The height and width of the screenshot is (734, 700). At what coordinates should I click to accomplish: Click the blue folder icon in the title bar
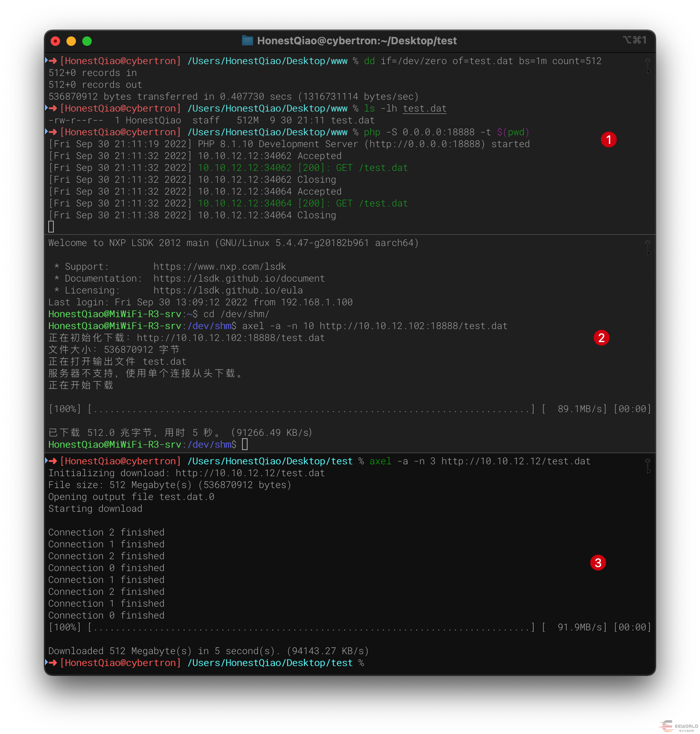point(247,40)
